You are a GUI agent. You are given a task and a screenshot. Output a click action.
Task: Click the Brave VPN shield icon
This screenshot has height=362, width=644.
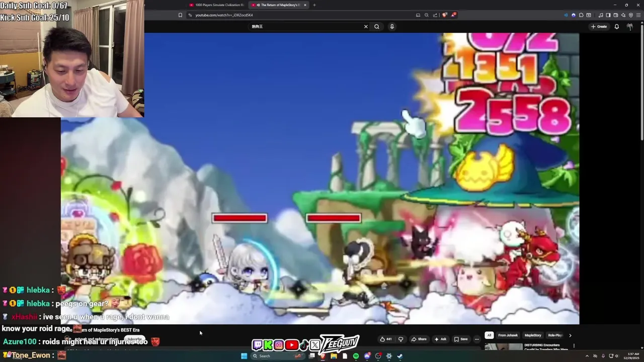631,15
